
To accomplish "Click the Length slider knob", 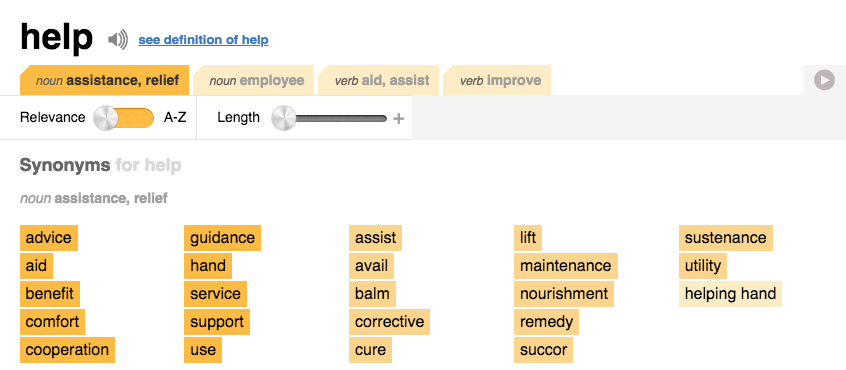I will [284, 118].
